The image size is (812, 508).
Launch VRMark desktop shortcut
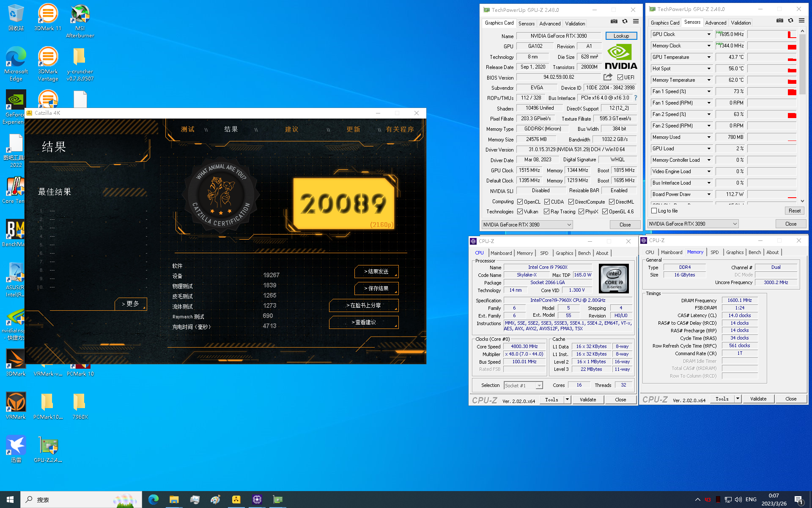pos(16,406)
